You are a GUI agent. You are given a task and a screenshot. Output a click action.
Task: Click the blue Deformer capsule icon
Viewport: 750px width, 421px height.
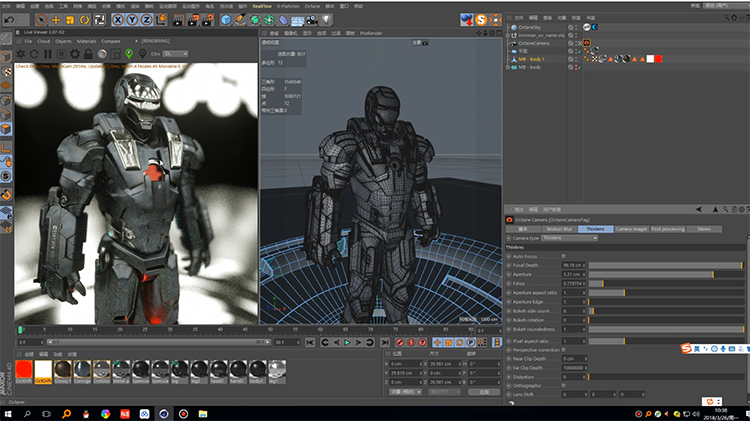(284, 20)
